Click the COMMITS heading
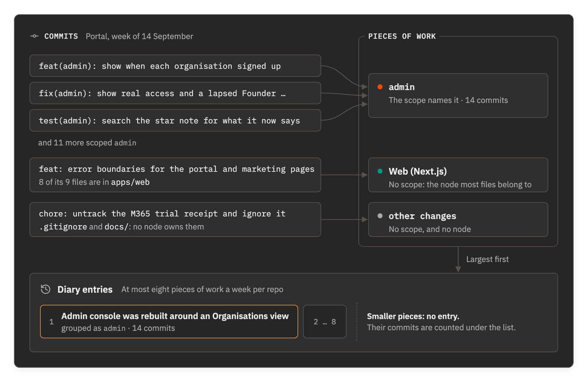This screenshot has width=588, height=382. click(61, 36)
